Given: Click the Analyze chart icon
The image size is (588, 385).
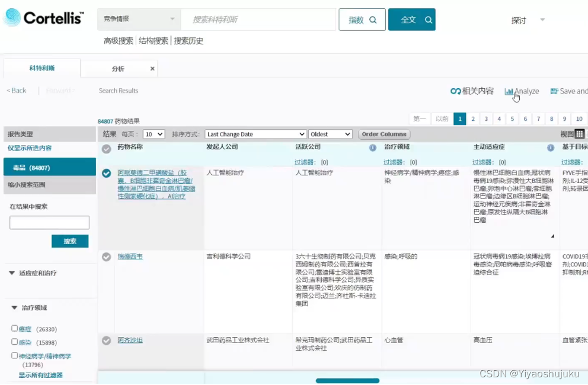Looking at the screenshot, I should pyautogui.click(x=509, y=91).
